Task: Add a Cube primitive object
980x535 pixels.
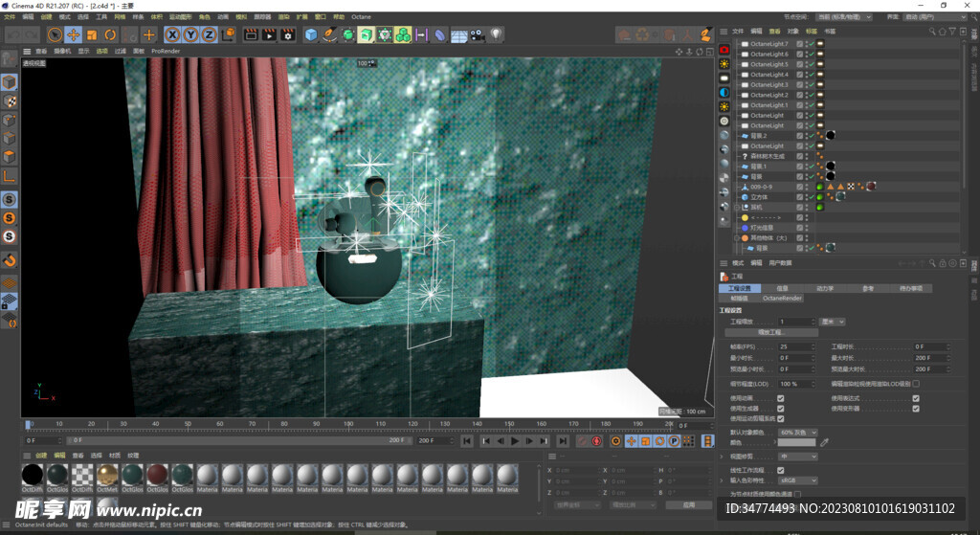Action: (x=311, y=35)
